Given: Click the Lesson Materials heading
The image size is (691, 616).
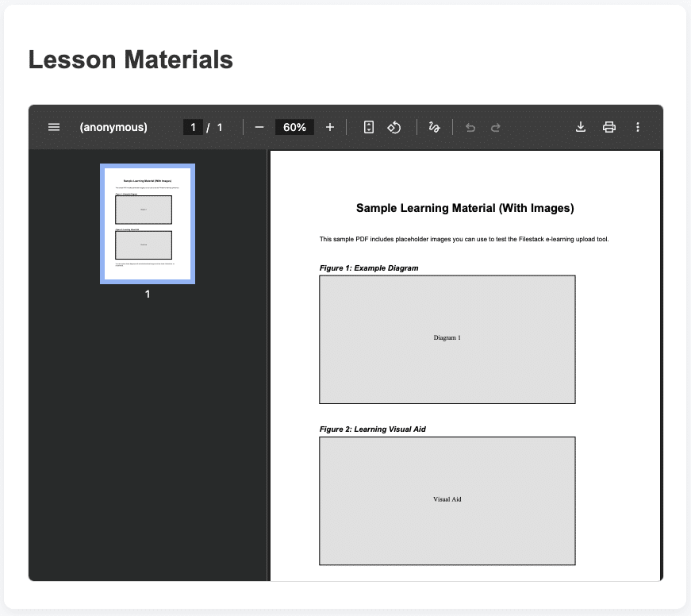Looking at the screenshot, I should [130, 60].
